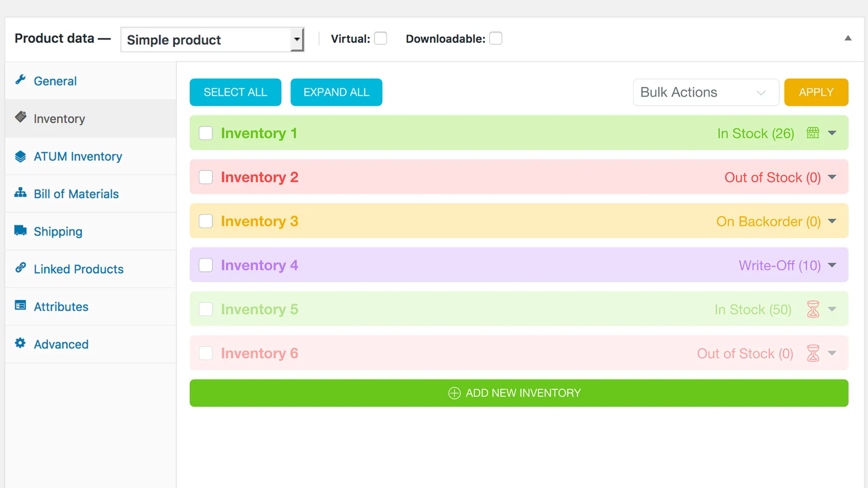Click the hierarchy icon beside Bill of Materials
This screenshot has width=868, height=488.
[21, 193]
